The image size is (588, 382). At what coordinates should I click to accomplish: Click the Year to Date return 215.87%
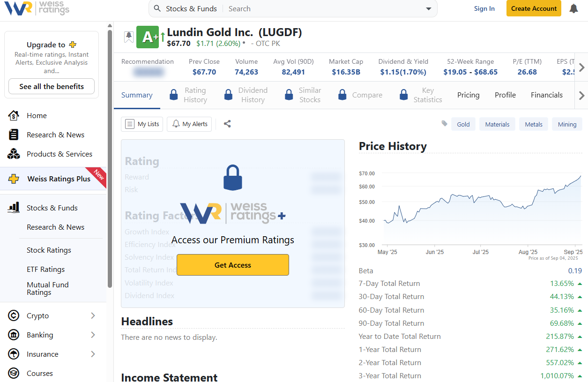coord(560,336)
